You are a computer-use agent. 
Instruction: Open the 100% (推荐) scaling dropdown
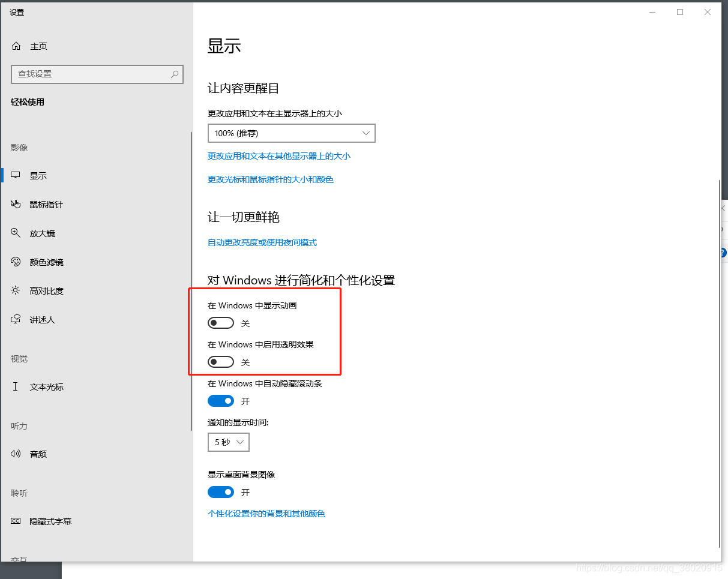(x=292, y=133)
